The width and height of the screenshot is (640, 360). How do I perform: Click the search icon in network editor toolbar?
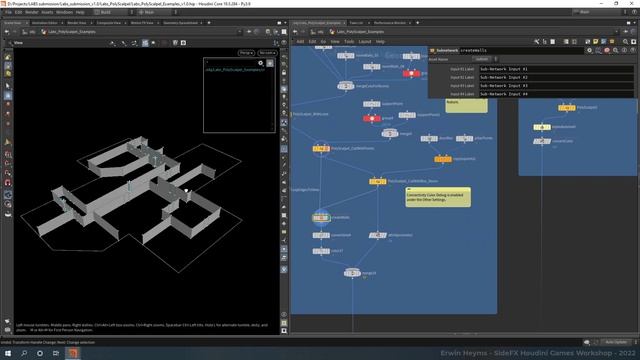pos(625,42)
